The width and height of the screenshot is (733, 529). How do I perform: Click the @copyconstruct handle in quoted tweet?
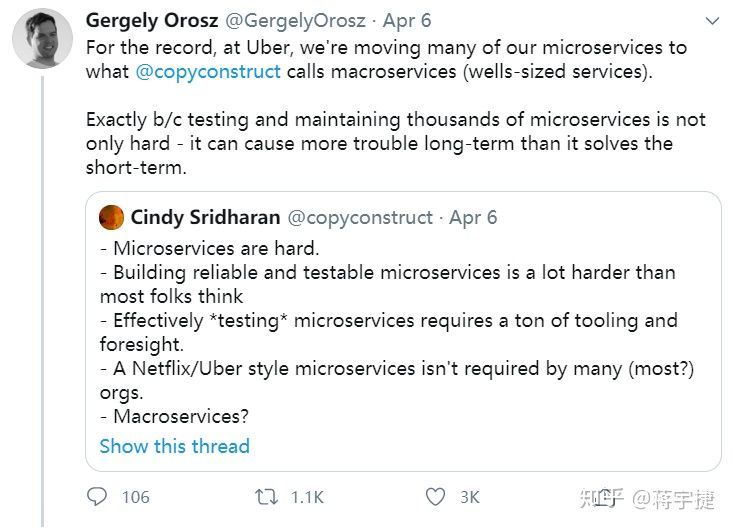coord(360,217)
